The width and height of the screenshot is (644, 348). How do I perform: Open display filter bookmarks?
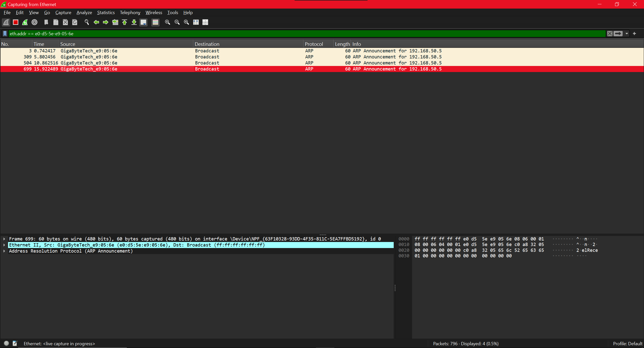click(5, 33)
